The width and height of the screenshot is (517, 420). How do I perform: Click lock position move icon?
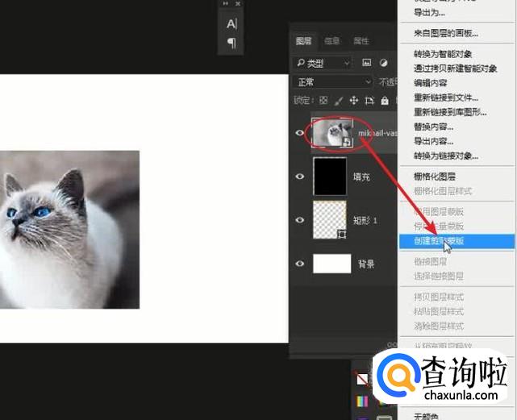(x=354, y=101)
